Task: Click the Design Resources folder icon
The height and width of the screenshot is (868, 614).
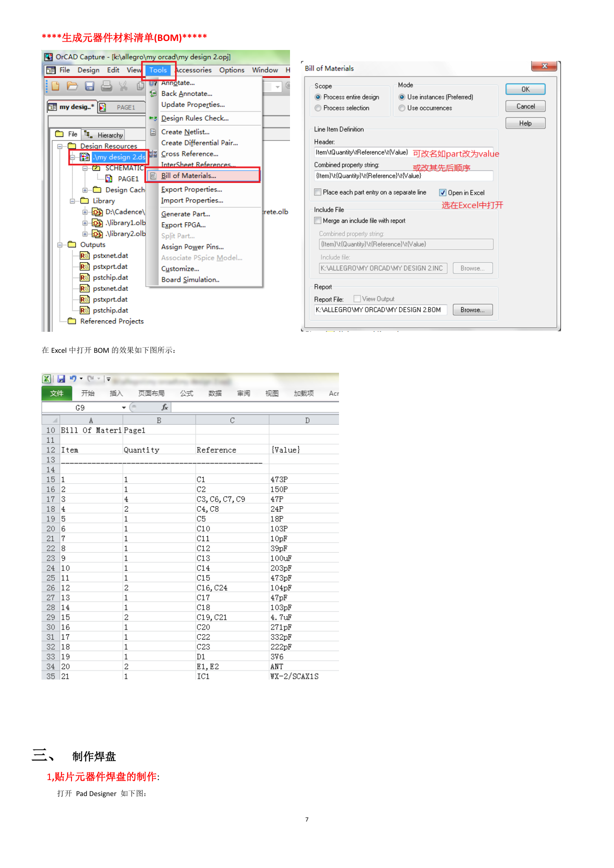Action: point(72,146)
